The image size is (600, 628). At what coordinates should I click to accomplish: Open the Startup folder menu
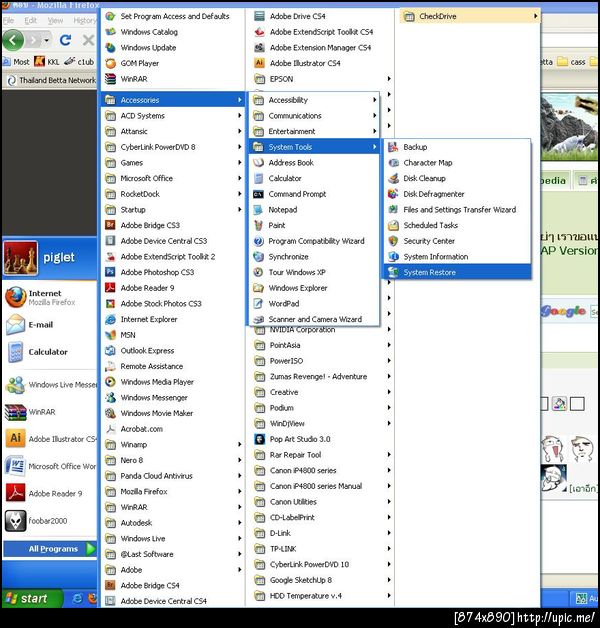point(173,209)
